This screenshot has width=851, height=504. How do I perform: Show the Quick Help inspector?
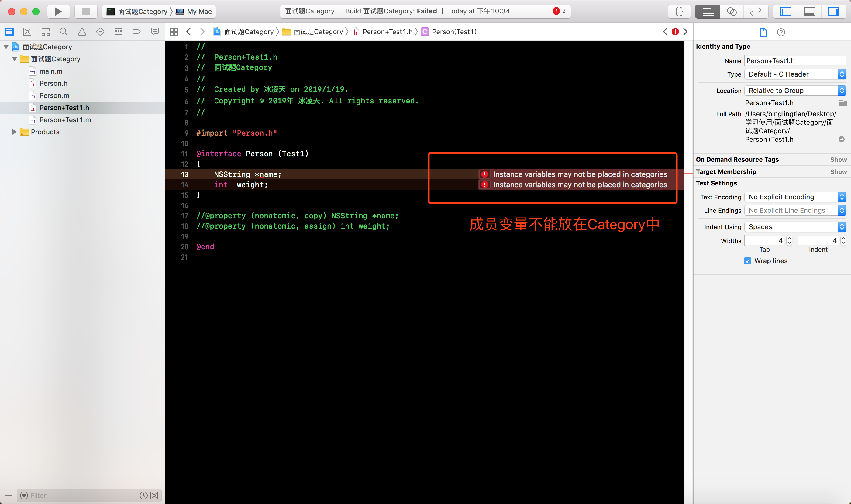click(x=781, y=32)
